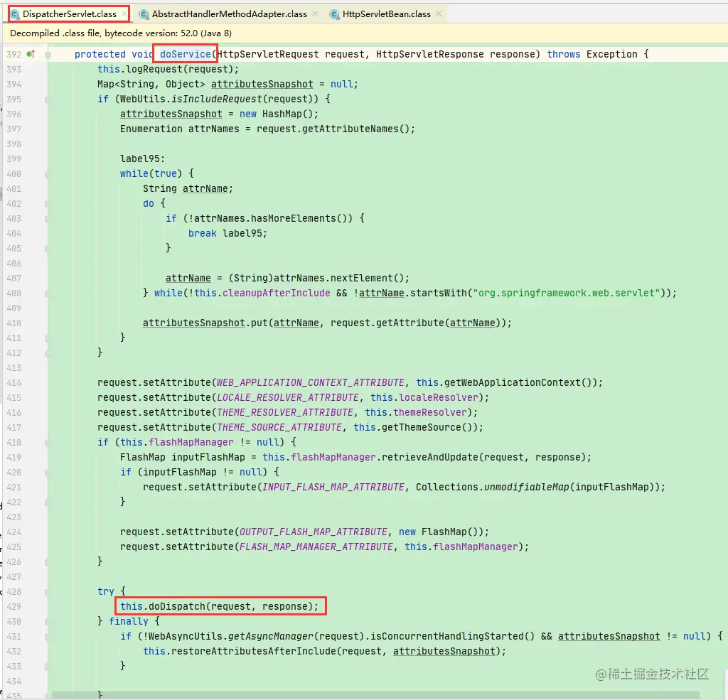Close the AbstractHandlerMethodAdapter.class tab

[x=315, y=14]
